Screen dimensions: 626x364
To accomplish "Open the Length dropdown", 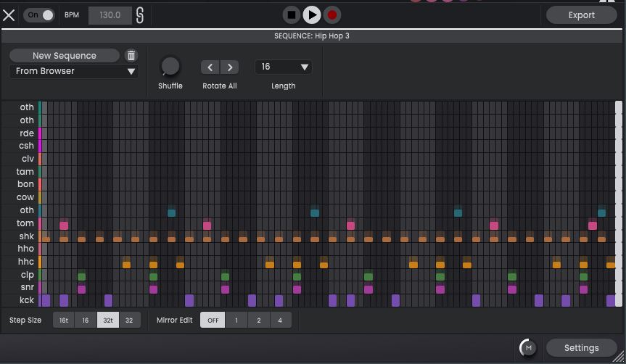I will pos(283,67).
